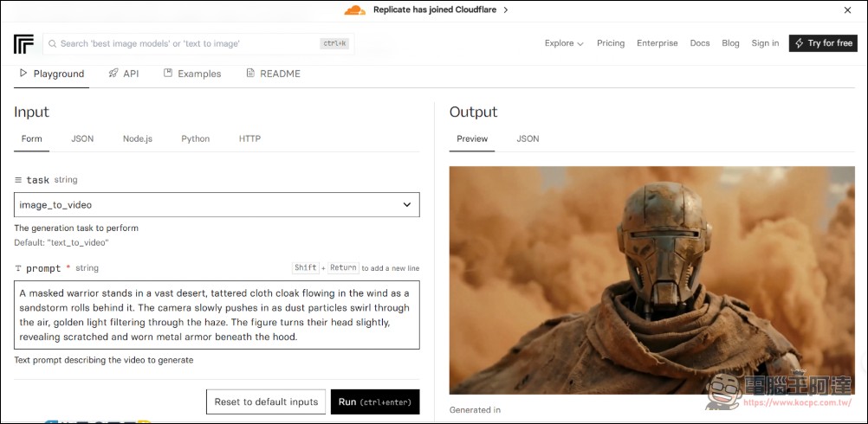The width and height of the screenshot is (868, 424).
Task: Click the sparkle icon in Try for free
Action: (x=799, y=43)
